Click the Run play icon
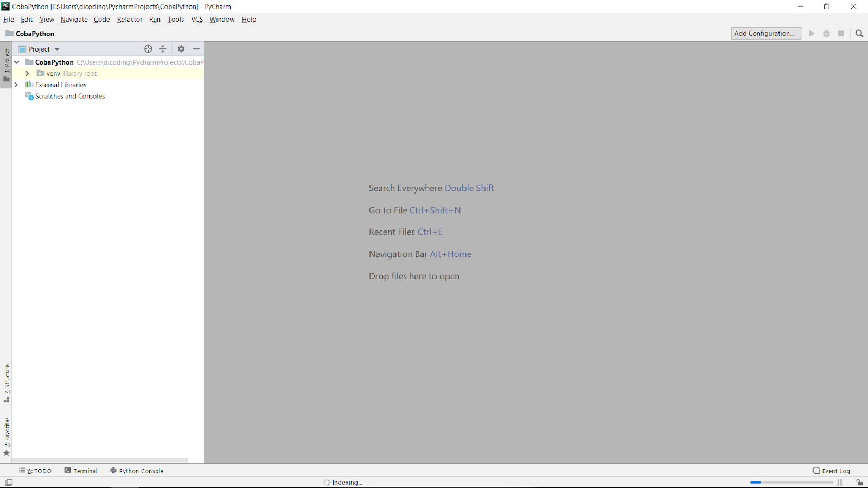868x488 pixels. pos(812,34)
